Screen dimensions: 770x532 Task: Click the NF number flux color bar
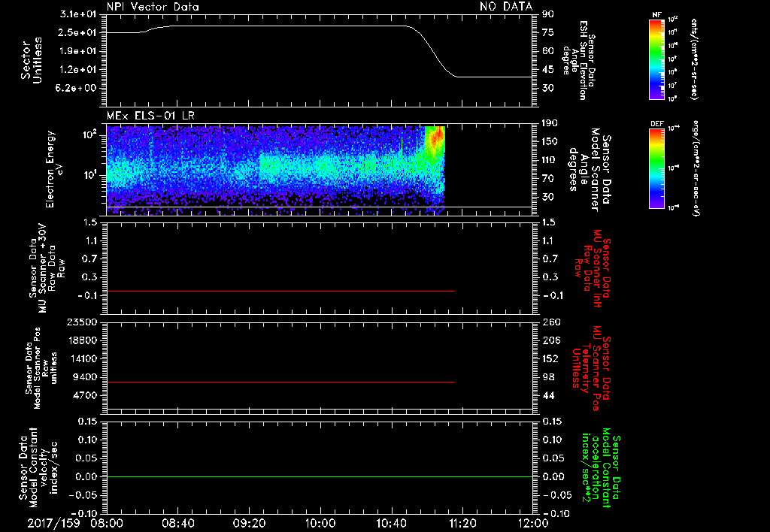[x=656, y=59]
